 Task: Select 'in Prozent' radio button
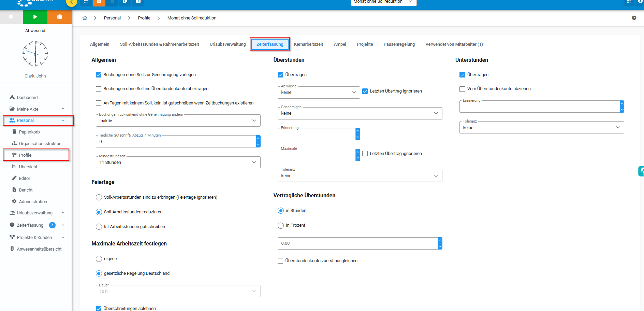tap(281, 226)
